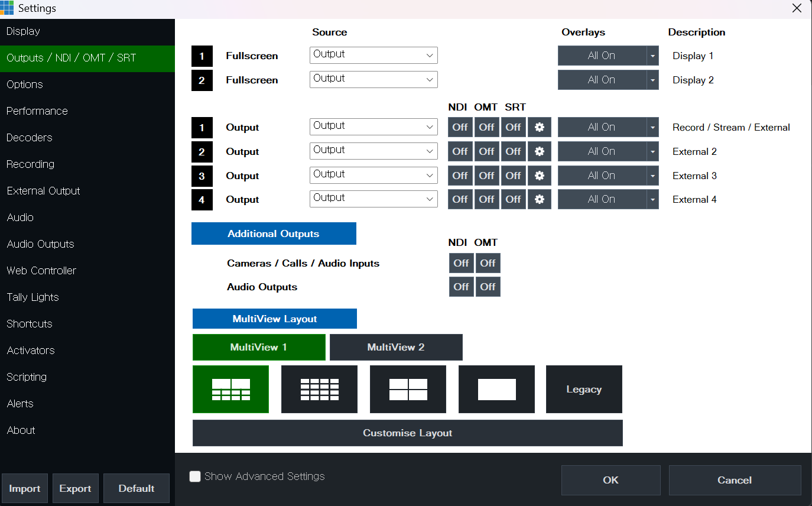Open Recording settings section
Viewport: 812px width, 506px height.
[87, 164]
